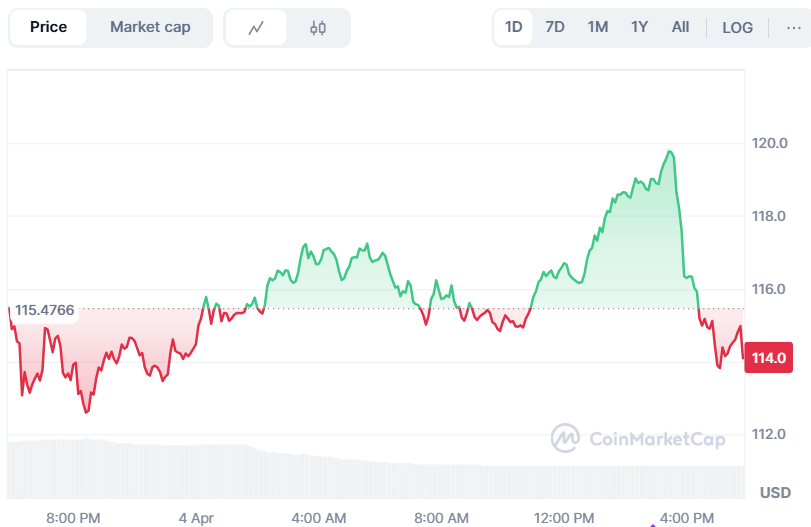
Task: Display All time price data
Action: 680,27
